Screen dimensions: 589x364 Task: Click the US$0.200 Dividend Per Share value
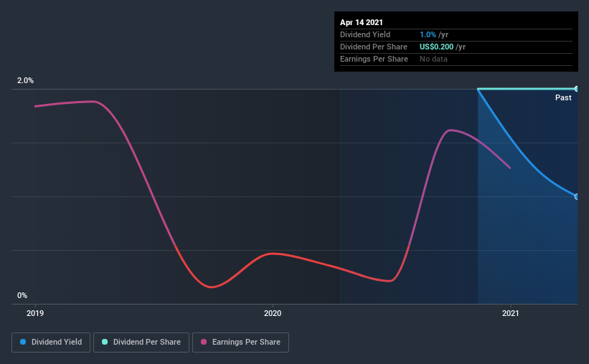[x=436, y=47]
